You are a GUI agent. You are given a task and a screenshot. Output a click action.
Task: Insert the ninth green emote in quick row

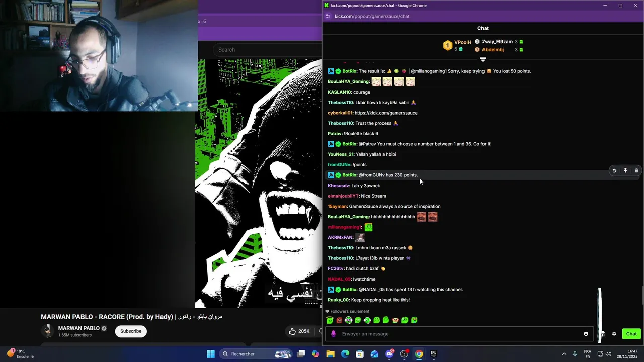[x=405, y=320]
